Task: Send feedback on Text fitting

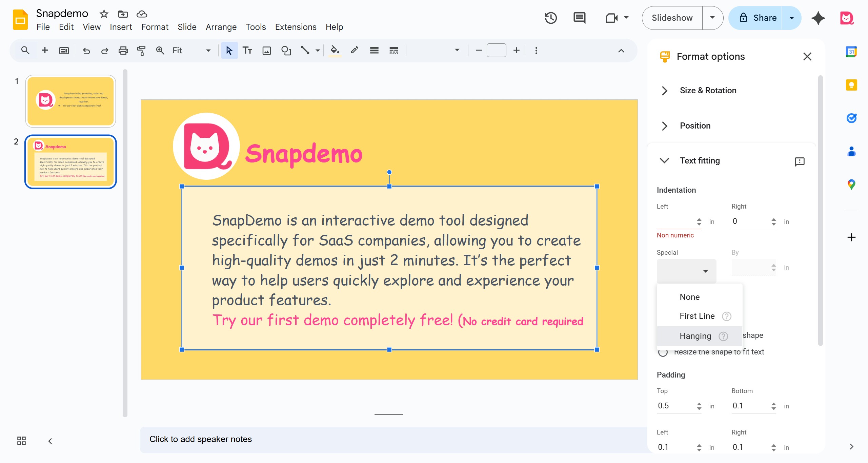Action: point(800,161)
